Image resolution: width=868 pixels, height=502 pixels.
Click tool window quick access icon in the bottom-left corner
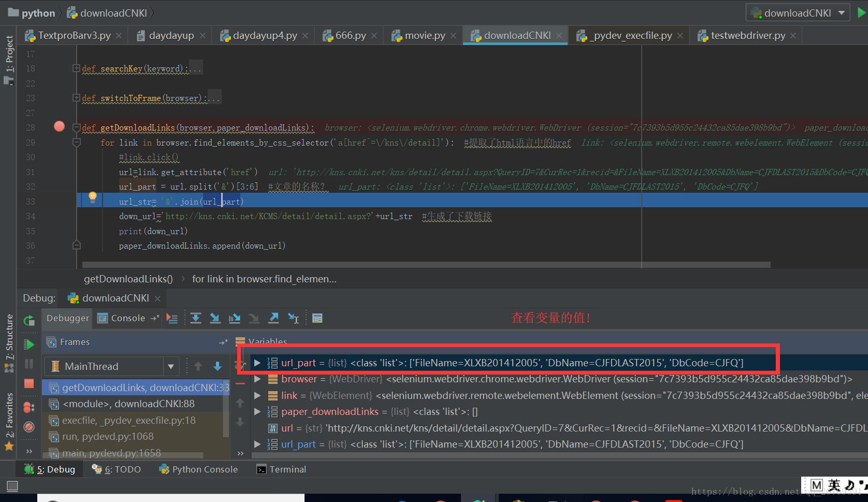tap(12, 486)
